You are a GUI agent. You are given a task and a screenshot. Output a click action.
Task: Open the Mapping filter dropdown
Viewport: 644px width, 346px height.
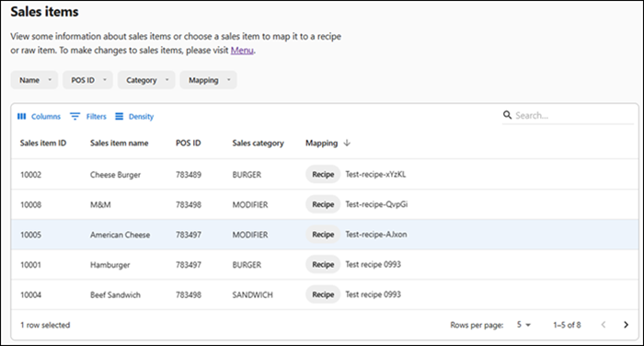click(x=208, y=80)
